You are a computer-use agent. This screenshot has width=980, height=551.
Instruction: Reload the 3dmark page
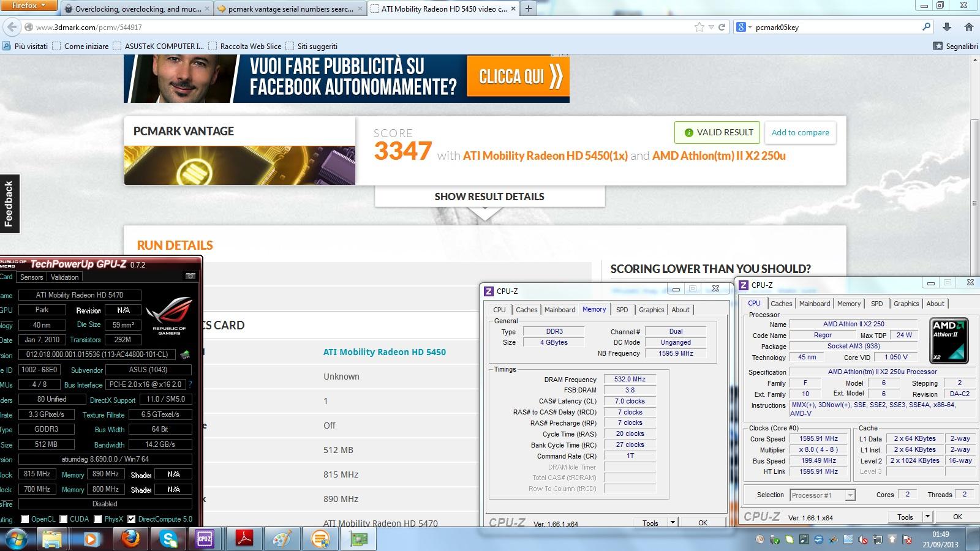722,27
